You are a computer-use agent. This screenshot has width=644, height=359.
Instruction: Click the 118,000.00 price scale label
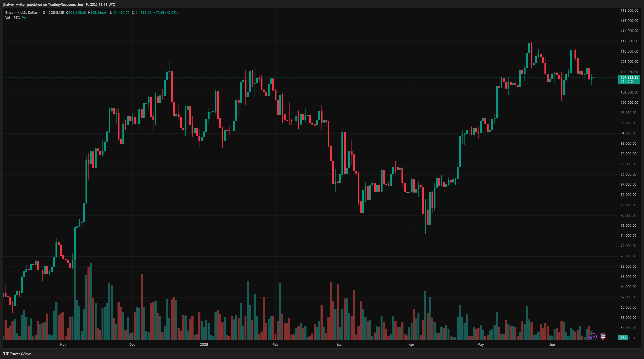point(629,10)
